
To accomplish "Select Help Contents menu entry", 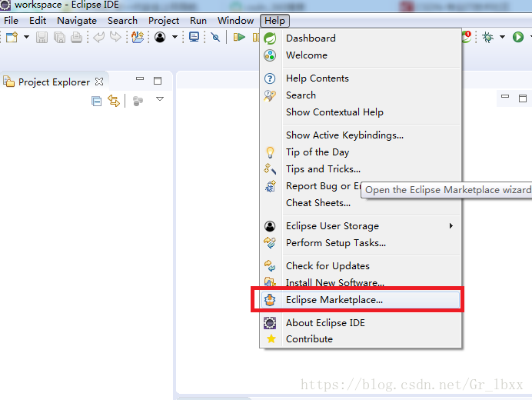I will click(x=361, y=78).
